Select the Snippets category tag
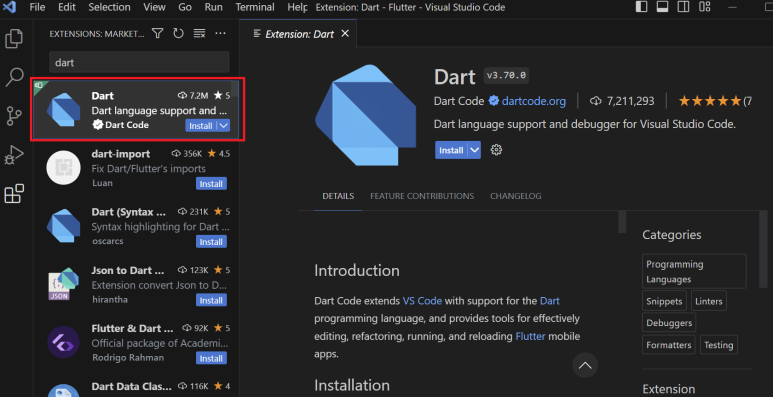Image resolution: width=773 pixels, height=397 pixels. click(x=665, y=301)
